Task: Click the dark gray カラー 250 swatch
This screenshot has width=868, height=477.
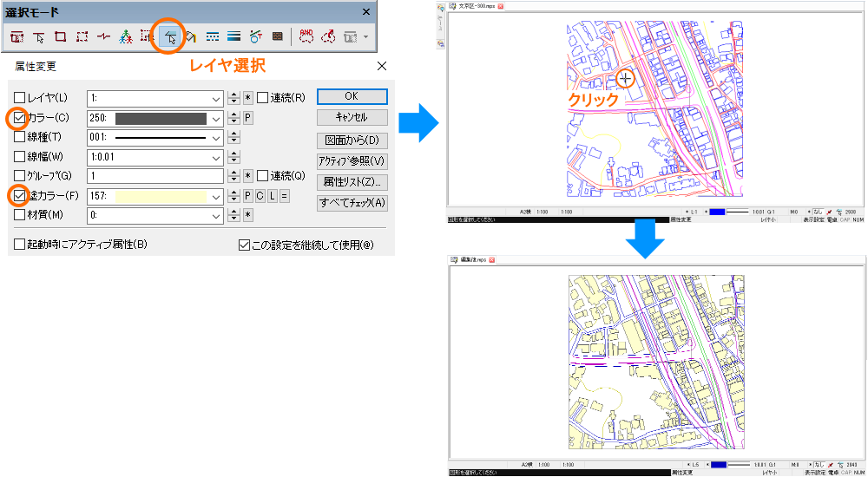Action: (161, 119)
